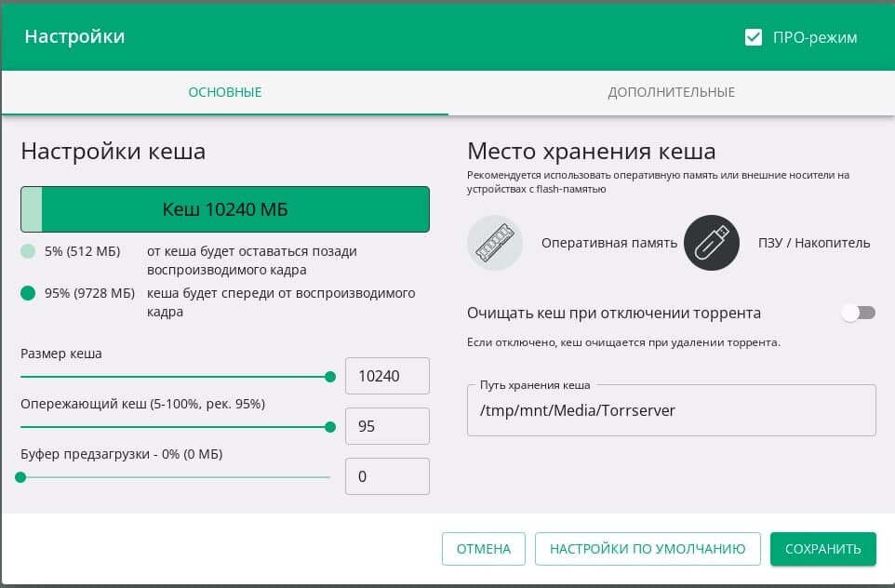The image size is (895, 588).
Task: Click the Путь хранения кеша path field
Action: (671, 410)
